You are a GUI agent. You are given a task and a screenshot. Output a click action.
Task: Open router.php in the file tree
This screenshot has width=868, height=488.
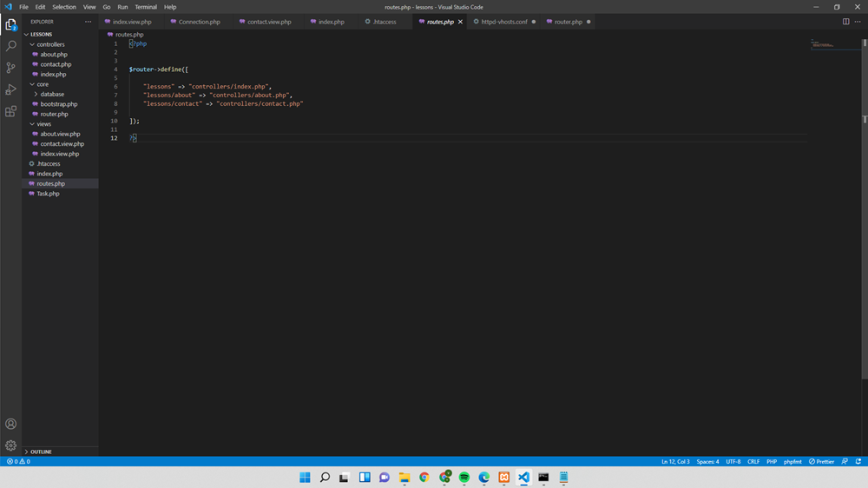[54, 114]
